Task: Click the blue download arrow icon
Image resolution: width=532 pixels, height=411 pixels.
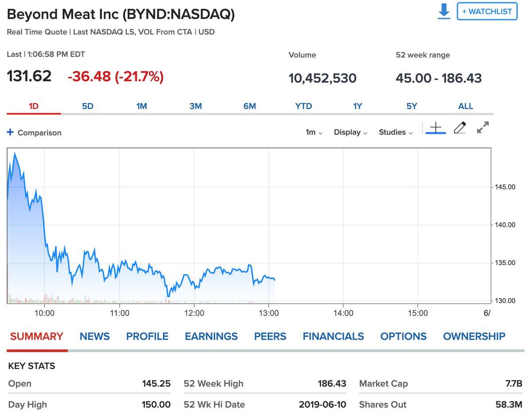Action: (x=444, y=12)
